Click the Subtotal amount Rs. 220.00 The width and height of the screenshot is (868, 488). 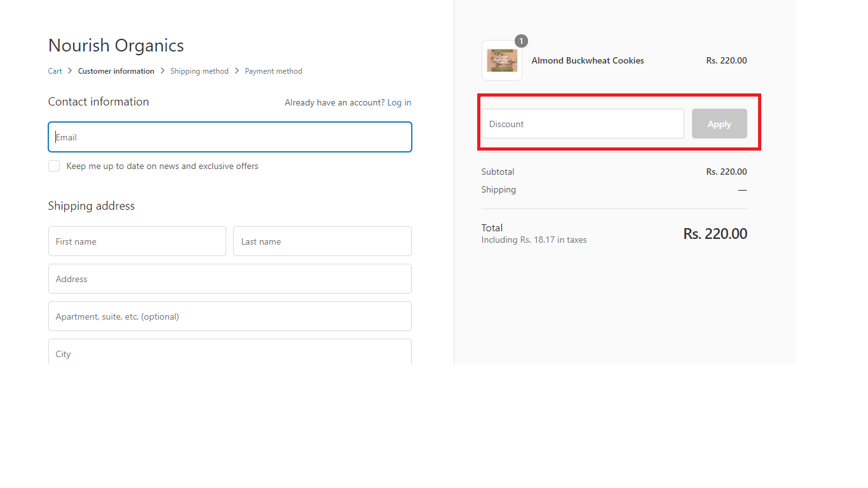point(726,172)
